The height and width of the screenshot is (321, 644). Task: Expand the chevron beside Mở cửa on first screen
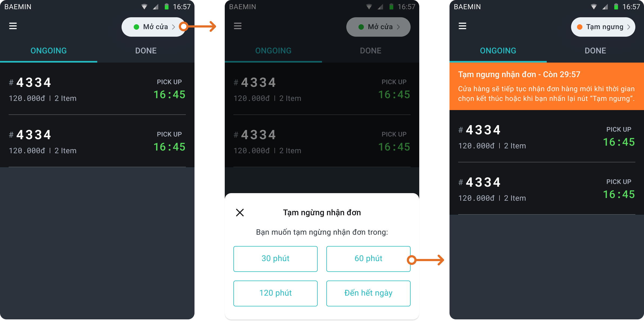174,27
